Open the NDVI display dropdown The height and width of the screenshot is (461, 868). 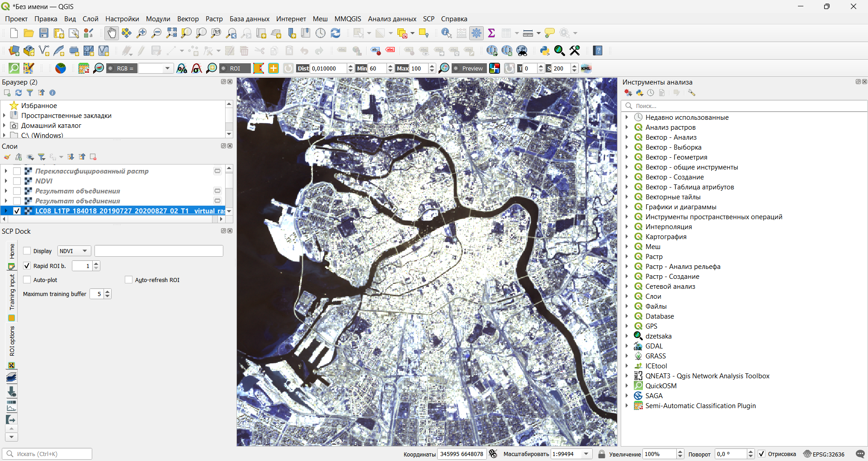75,251
